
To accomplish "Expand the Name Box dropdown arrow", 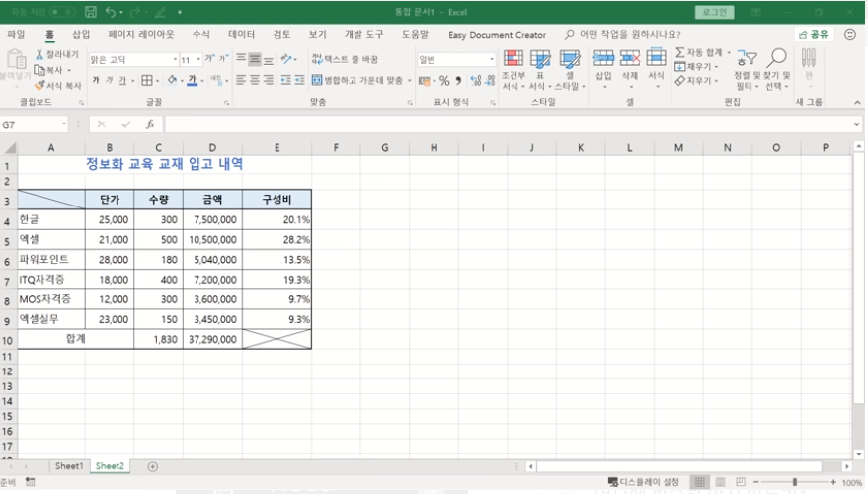I will (64, 124).
